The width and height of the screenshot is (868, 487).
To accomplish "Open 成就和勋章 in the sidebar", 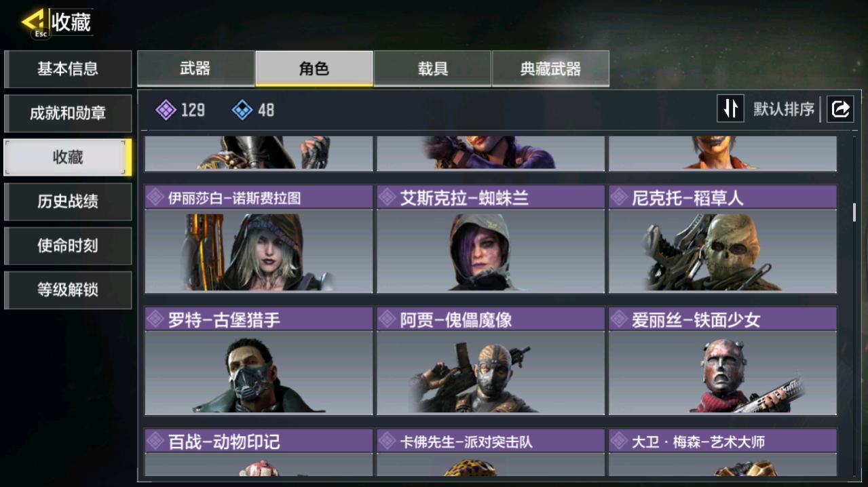I will click(x=68, y=113).
